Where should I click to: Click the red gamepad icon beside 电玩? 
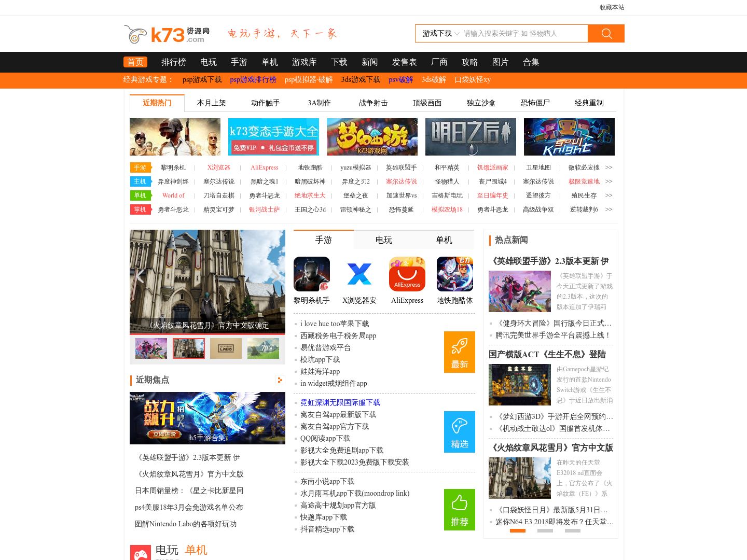[x=140, y=553]
